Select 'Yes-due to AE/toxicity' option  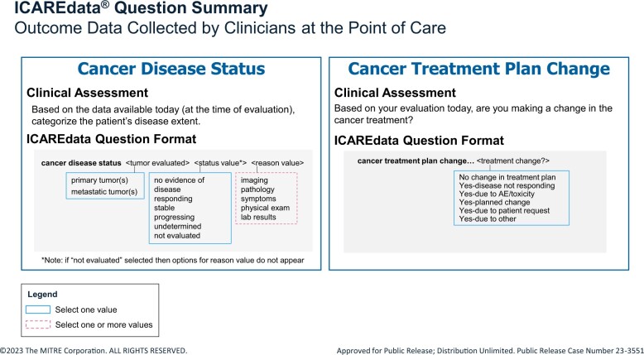pyautogui.click(x=497, y=194)
